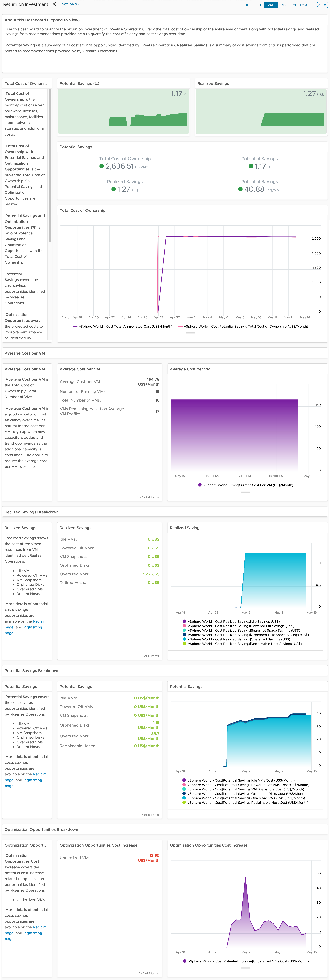The height and width of the screenshot is (980, 330).
Task: Click the Potential Savings Breakdown section header
Action: click(165, 671)
